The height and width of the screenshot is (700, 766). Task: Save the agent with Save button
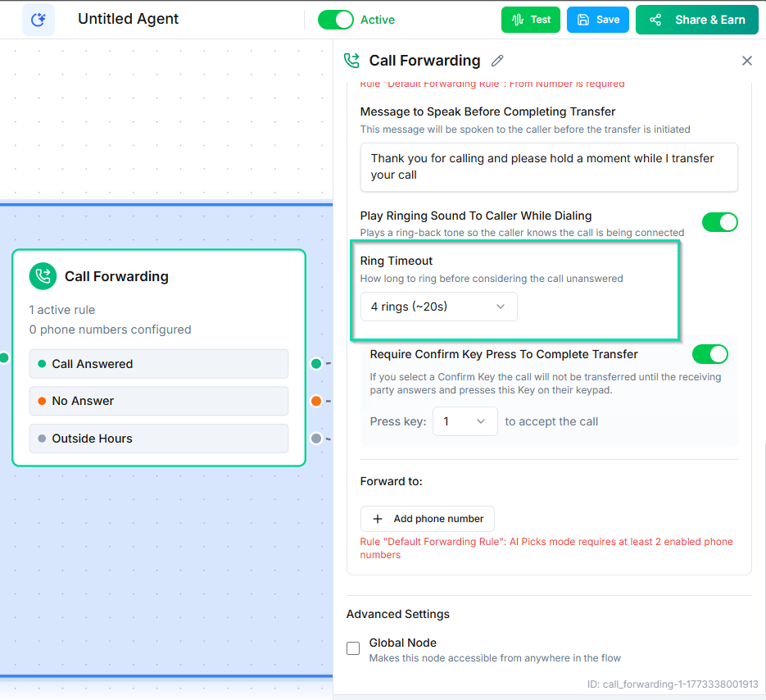pos(597,20)
